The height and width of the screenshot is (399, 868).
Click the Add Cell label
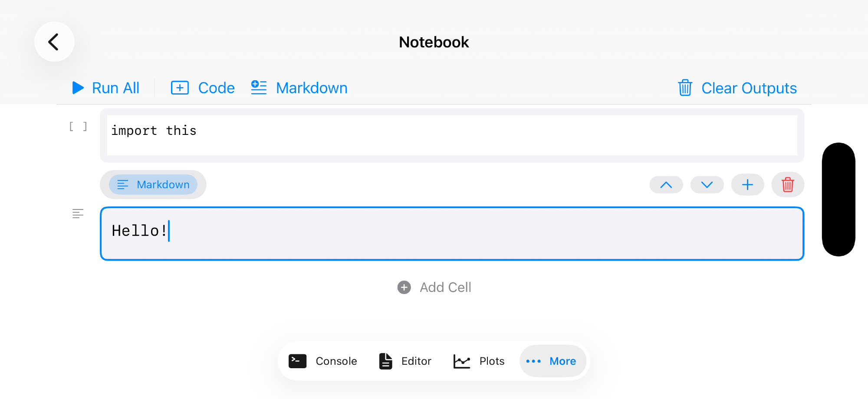(x=445, y=287)
